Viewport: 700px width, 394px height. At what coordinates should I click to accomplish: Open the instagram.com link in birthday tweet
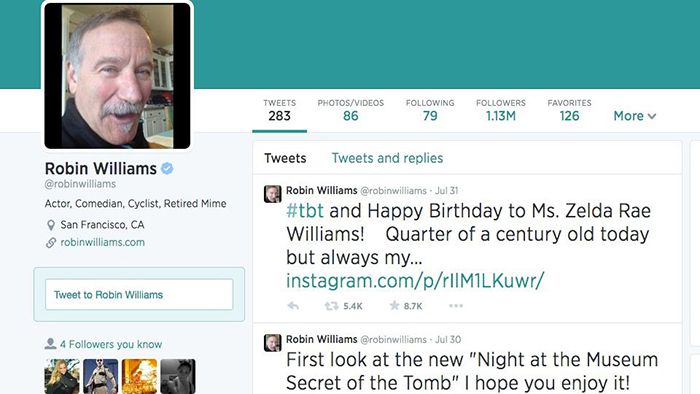click(x=415, y=281)
